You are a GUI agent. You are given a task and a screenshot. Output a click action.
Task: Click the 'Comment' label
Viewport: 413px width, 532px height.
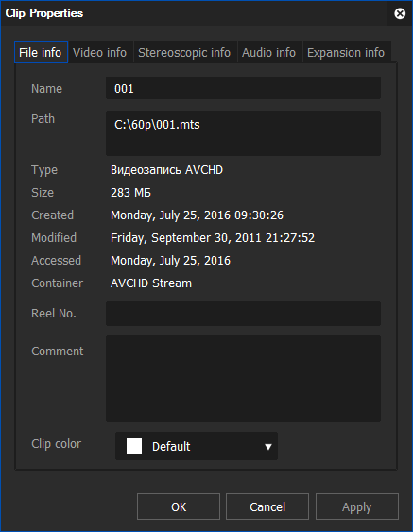click(x=57, y=352)
